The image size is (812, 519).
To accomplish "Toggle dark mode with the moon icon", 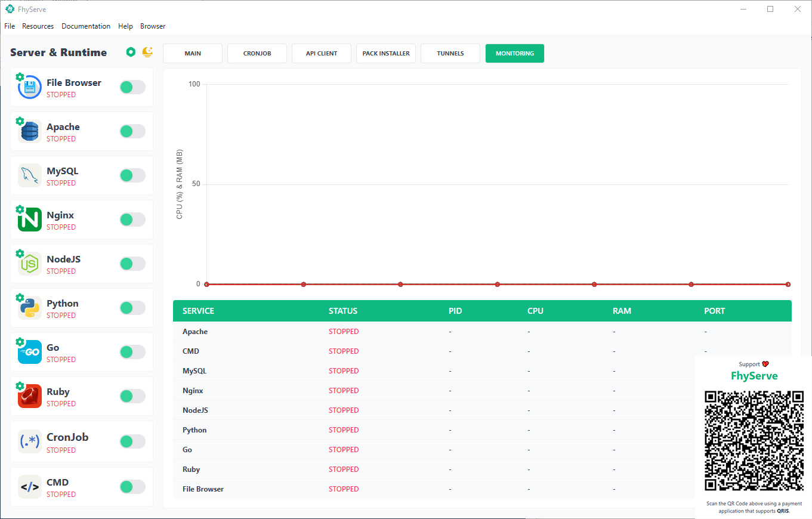I will pyautogui.click(x=147, y=52).
